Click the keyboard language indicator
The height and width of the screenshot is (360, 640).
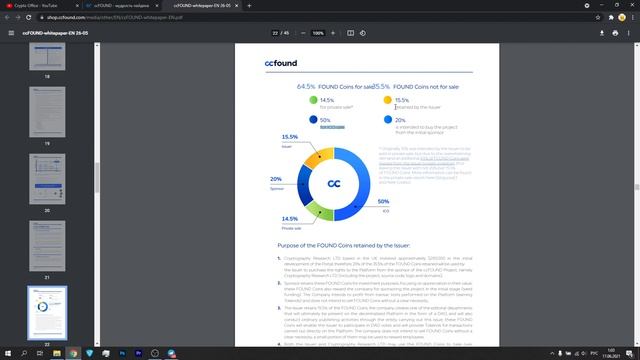point(594,353)
